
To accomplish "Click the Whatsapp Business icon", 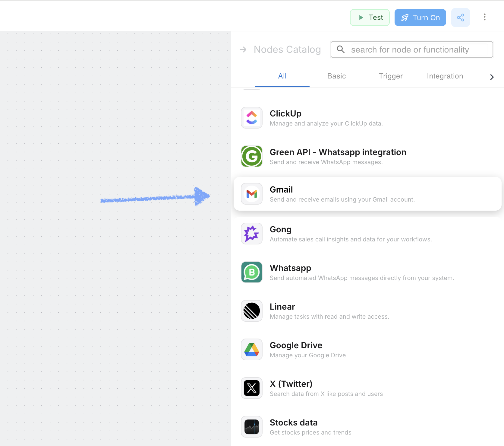I will click(x=252, y=272).
